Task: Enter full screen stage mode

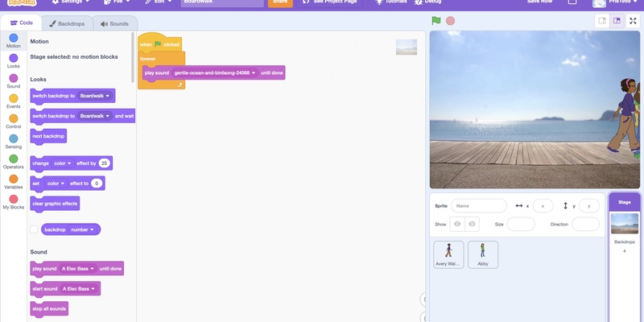Action: (633, 21)
